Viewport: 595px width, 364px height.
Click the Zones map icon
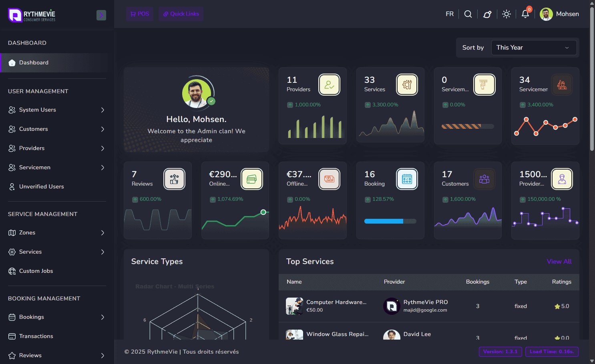(12, 233)
